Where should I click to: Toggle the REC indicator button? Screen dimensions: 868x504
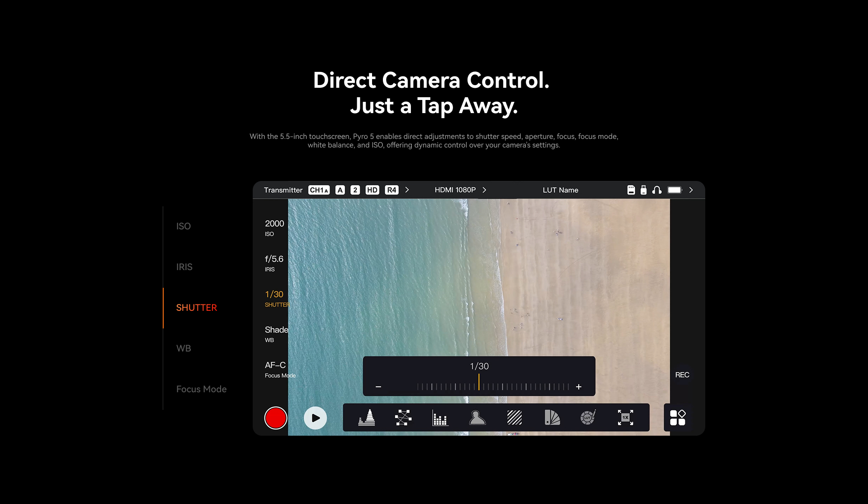(x=682, y=375)
